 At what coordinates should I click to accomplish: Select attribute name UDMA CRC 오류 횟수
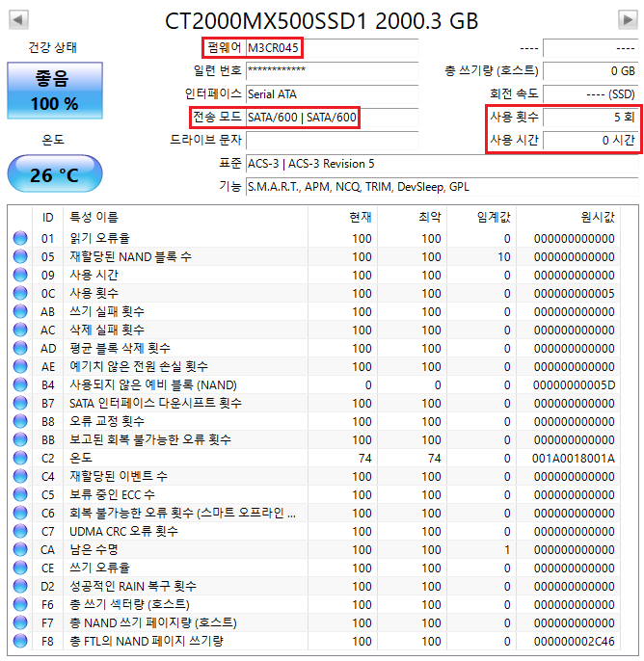tap(123, 532)
